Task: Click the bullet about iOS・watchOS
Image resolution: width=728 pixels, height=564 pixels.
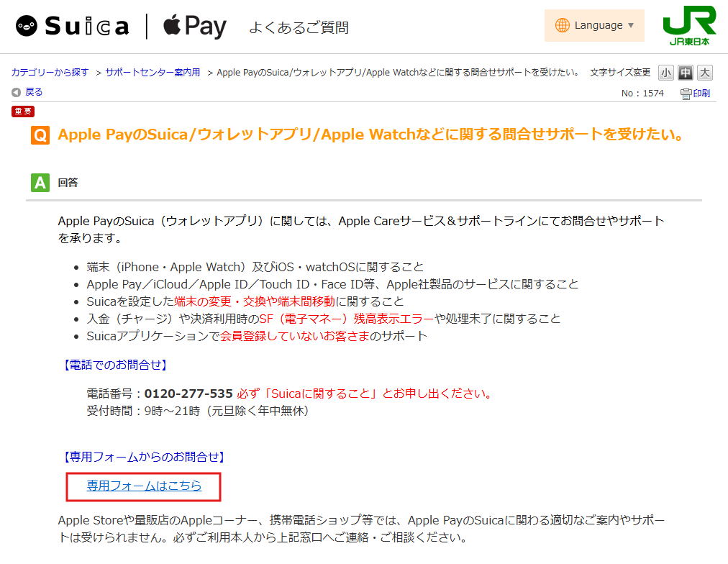Action: coord(255,268)
